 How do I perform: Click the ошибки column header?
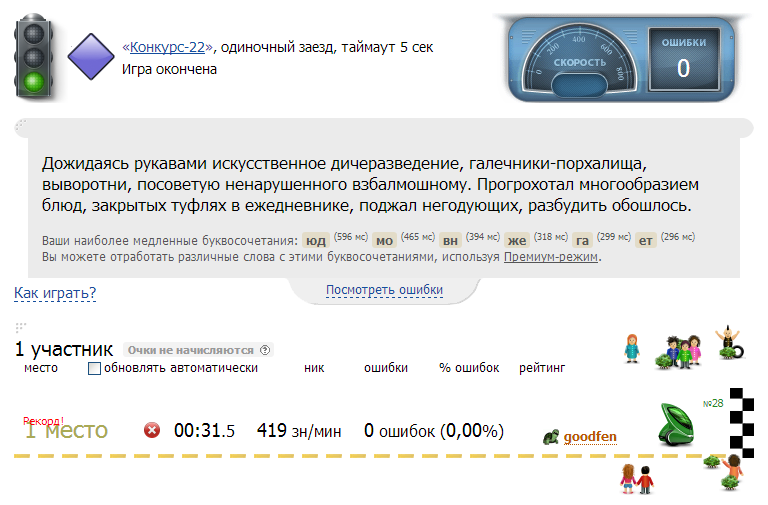386,368
